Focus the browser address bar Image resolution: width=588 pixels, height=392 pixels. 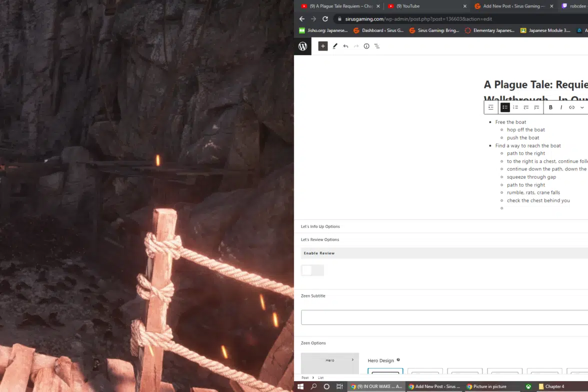[x=461, y=19]
